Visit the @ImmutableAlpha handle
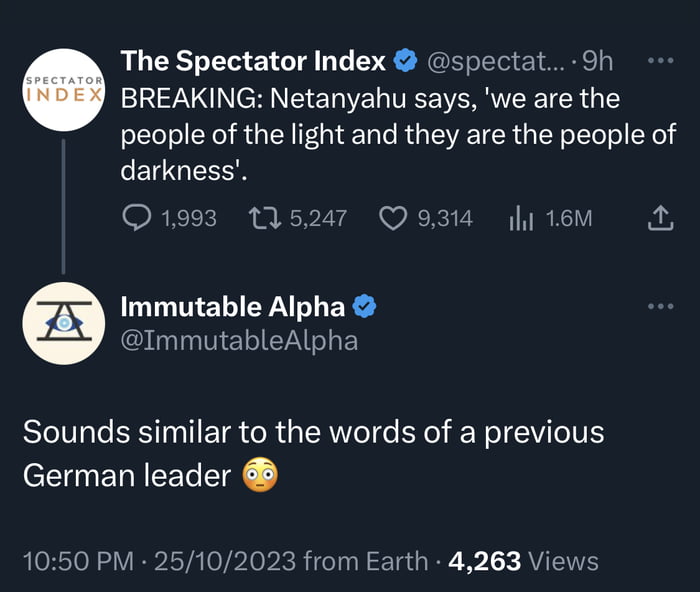This screenshot has height=592, width=700. point(238,340)
